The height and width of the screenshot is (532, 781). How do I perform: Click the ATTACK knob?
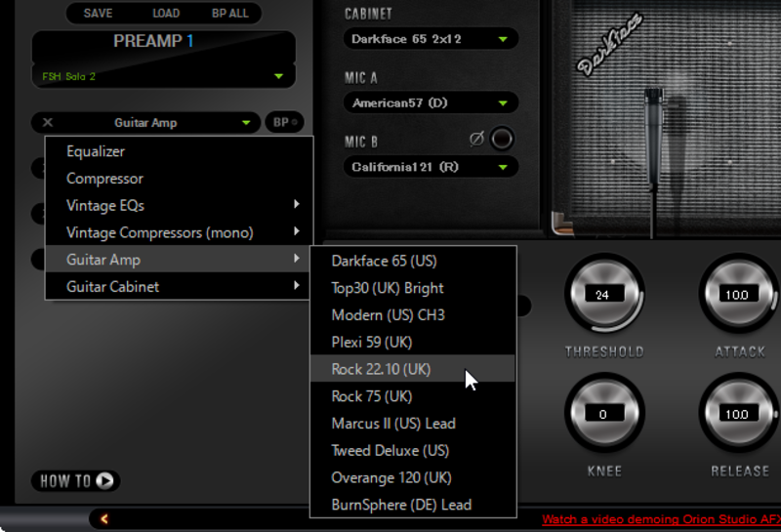click(x=739, y=294)
